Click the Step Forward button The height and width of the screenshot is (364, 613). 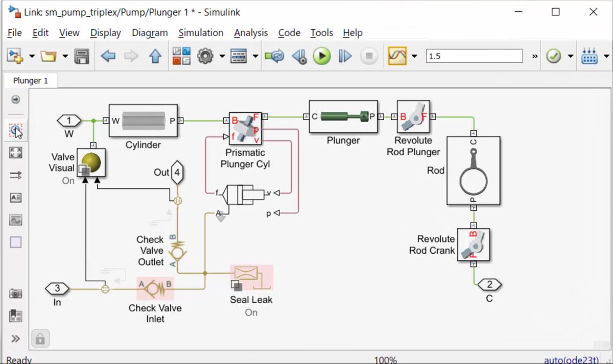345,56
